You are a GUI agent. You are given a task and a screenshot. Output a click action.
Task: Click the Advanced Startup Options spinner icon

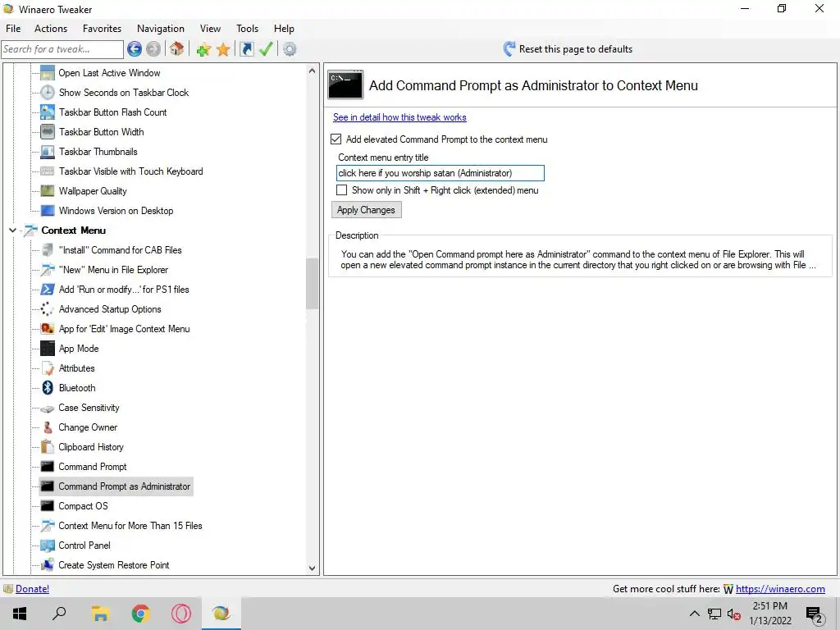click(48, 309)
